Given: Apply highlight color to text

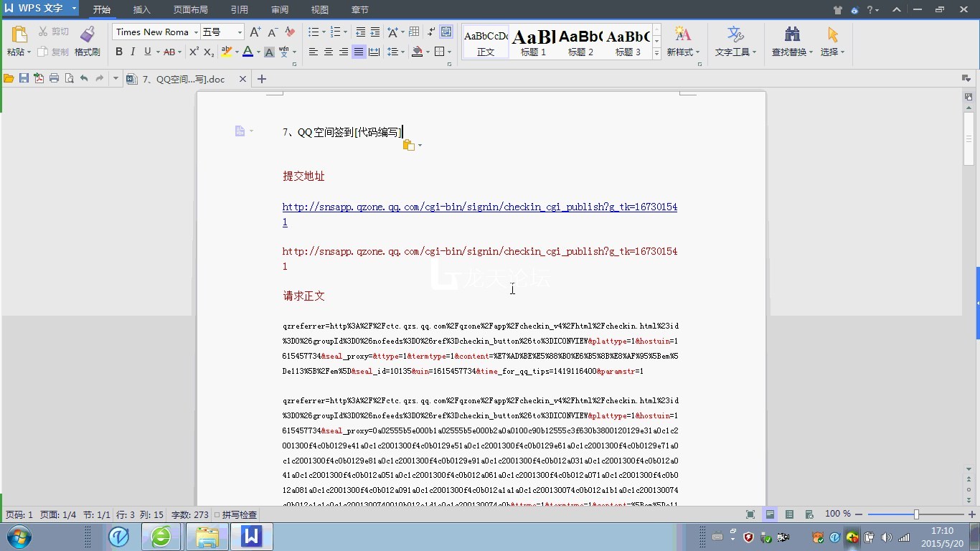Looking at the screenshot, I should point(226,52).
